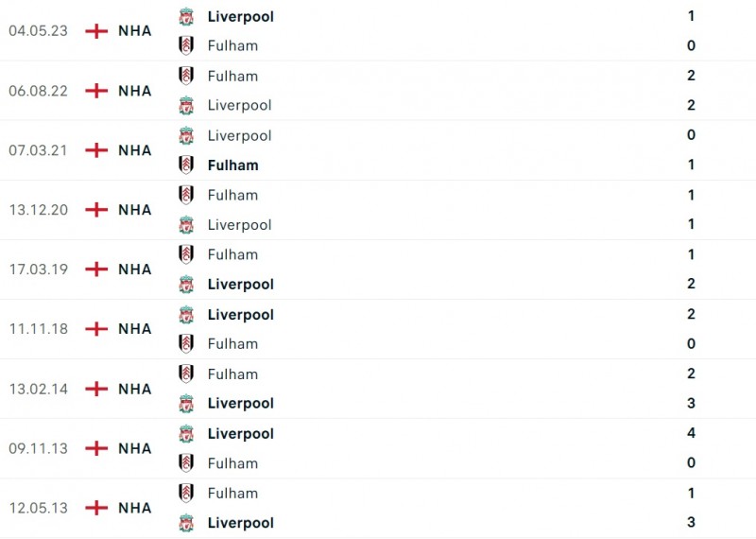
Task: Click Liverpool's score of 4 on 09.11.13
Action: click(692, 433)
